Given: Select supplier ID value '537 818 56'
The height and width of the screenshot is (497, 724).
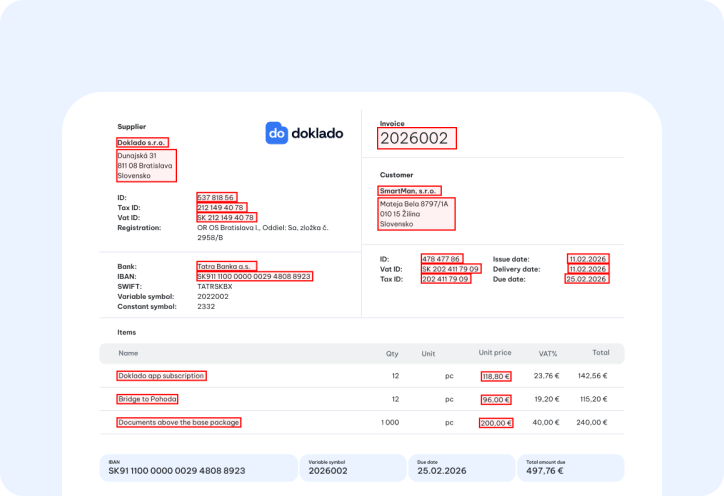Looking at the screenshot, I should (x=216, y=197).
